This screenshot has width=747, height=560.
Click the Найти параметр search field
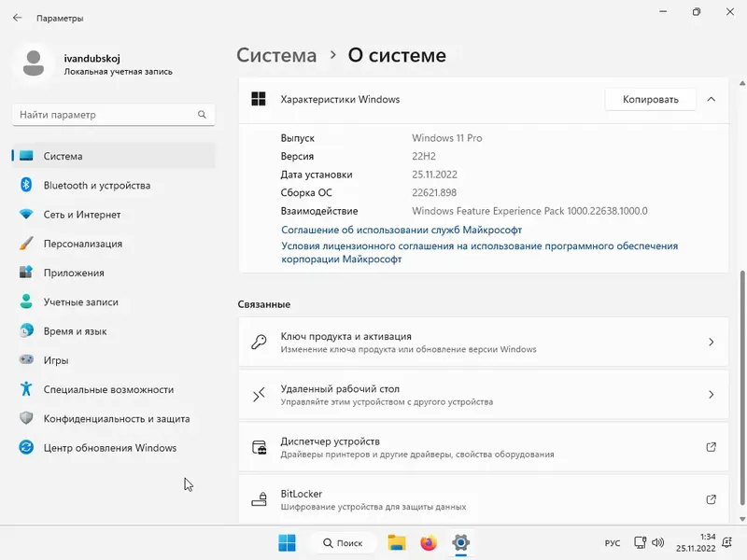106,115
